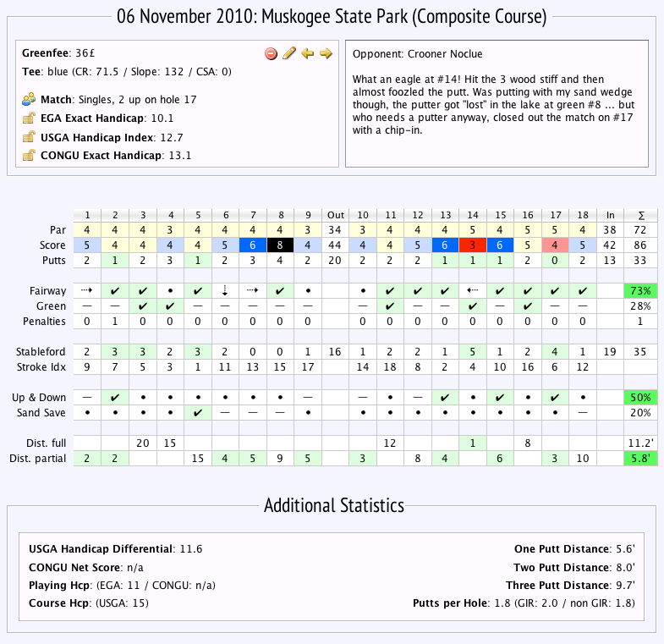Image resolution: width=664 pixels, height=644 pixels.
Task: Click the Putts per Hole 1.8 statistic
Action: pos(524,603)
